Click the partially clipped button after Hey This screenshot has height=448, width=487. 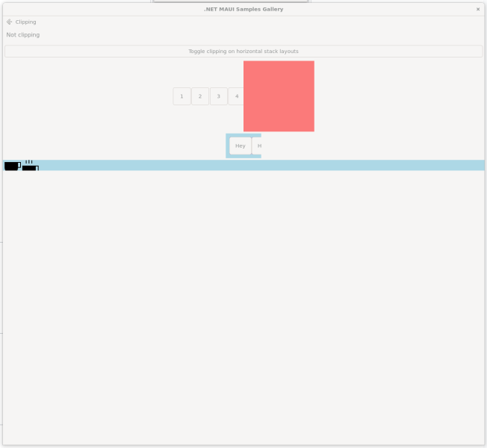click(258, 146)
